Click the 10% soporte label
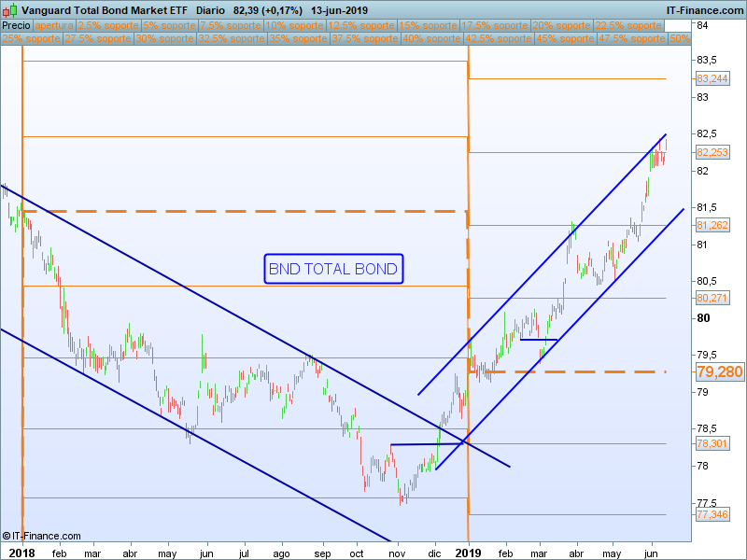Screen dimensions: 747x560 (294, 26)
